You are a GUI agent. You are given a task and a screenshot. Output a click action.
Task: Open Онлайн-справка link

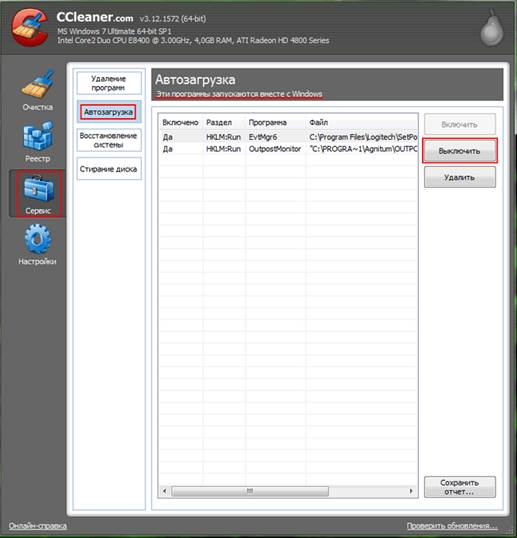(38, 526)
